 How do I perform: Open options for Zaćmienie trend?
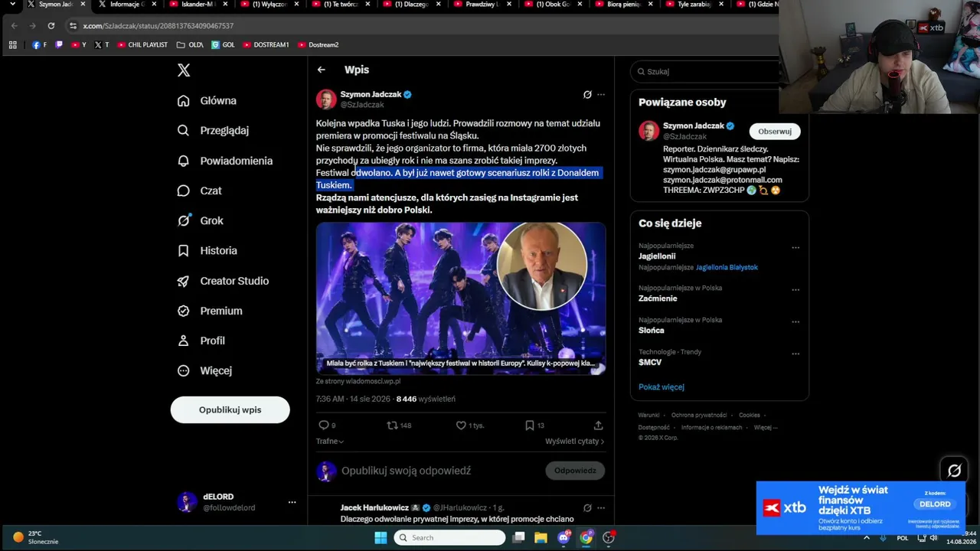click(x=795, y=290)
